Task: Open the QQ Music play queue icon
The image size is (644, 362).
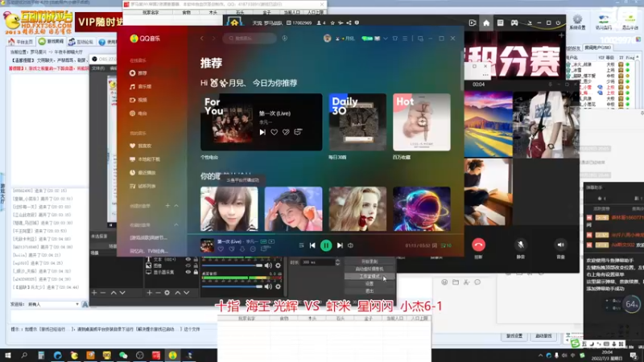Action: pos(446,245)
